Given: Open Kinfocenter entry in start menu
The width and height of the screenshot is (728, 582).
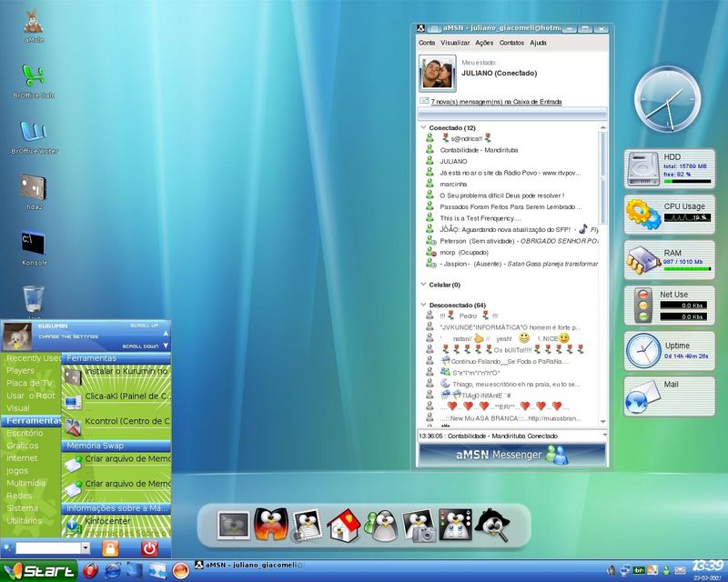Looking at the screenshot, I should point(116,525).
